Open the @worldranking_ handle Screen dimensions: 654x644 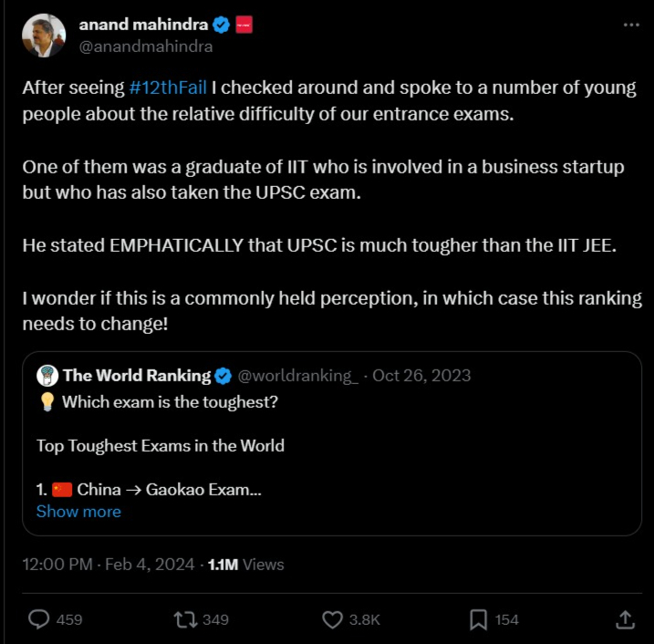(297, 375)
